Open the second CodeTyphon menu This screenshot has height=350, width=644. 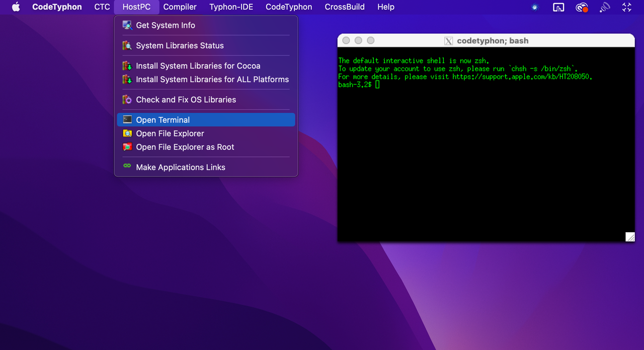pyautogui.click(x=289, y=7)
